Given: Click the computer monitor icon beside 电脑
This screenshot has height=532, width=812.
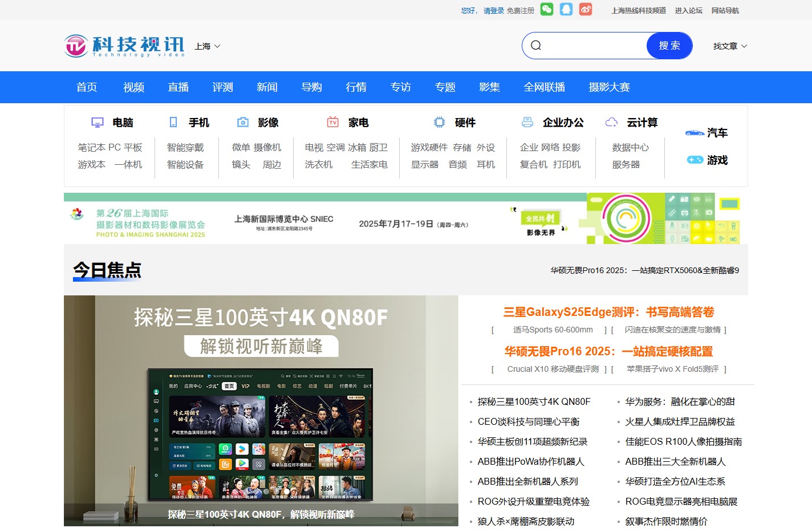Looking at the screenshot, I should click(98, 123).
